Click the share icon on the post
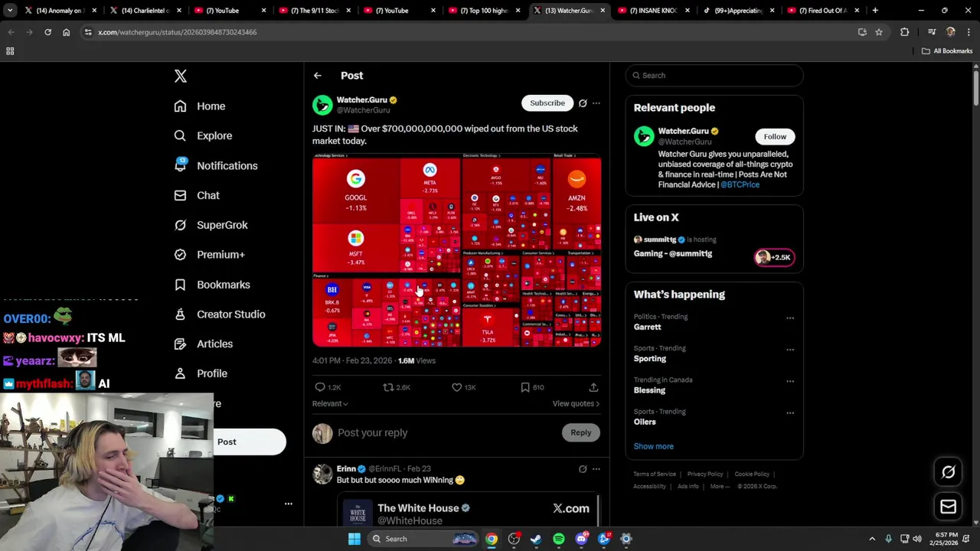 coord(593,387)
